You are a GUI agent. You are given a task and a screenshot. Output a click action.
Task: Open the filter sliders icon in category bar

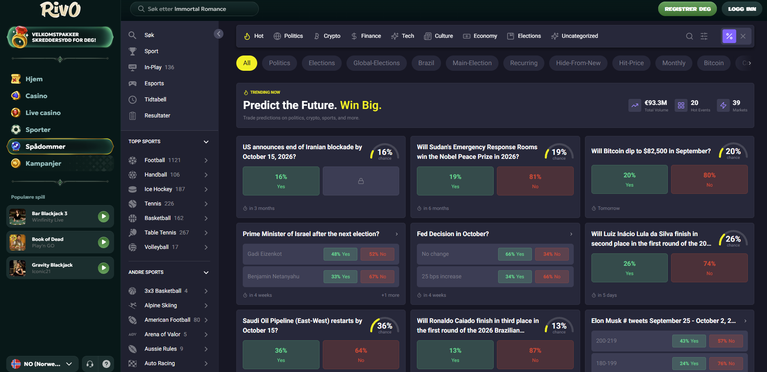click(704, 36)
